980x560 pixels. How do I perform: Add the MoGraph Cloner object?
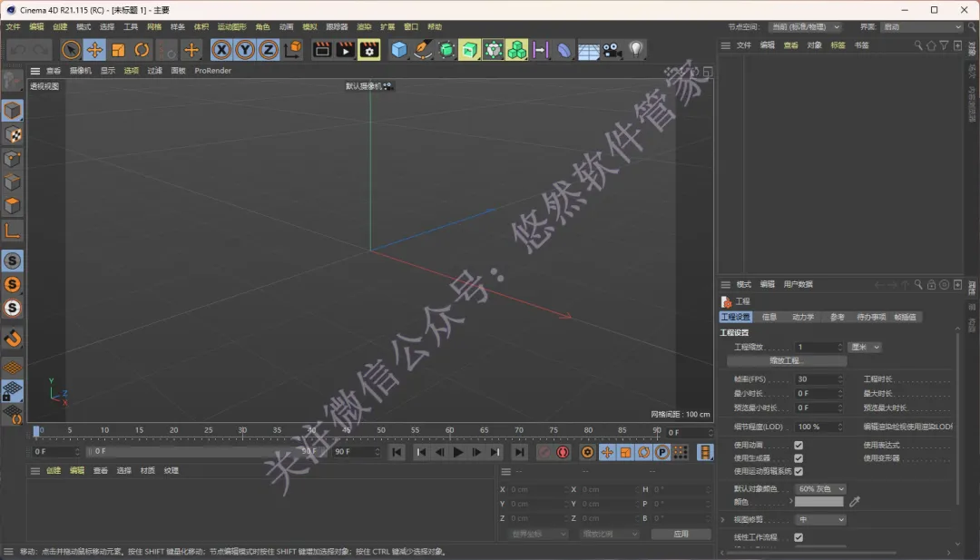tap(517, 50)
